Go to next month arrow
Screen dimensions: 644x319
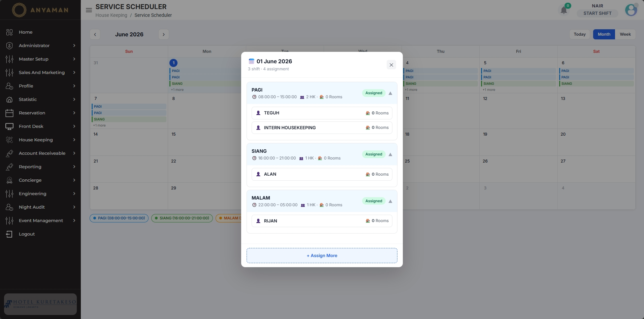pos(164,34)
